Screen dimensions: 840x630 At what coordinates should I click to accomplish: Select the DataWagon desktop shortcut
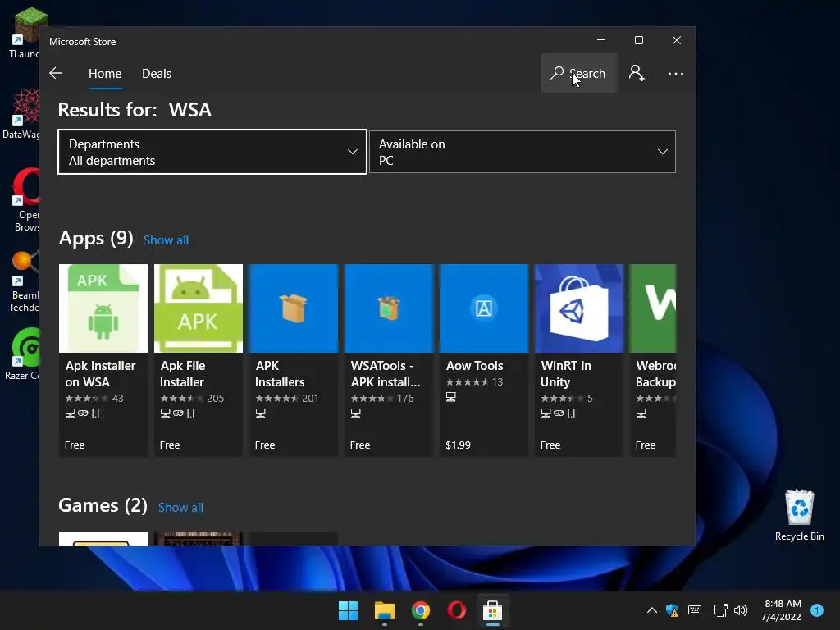click(x=21, y=113)
